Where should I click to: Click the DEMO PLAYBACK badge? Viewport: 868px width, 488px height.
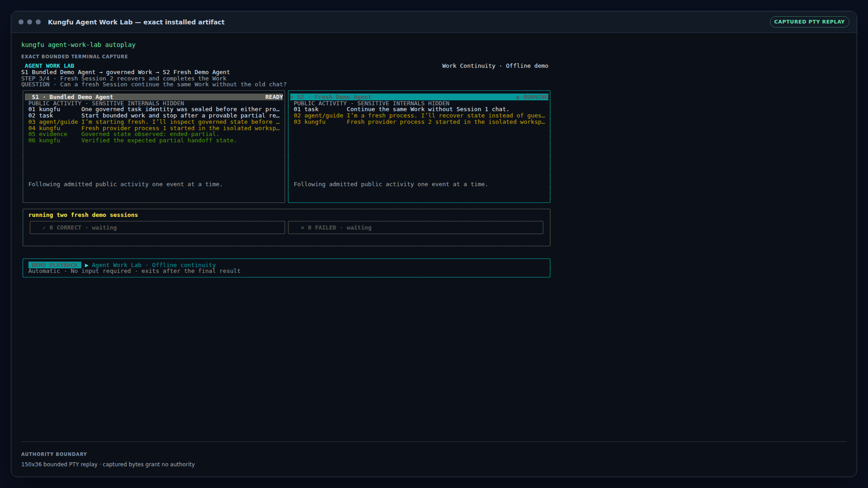pos(55,265)
